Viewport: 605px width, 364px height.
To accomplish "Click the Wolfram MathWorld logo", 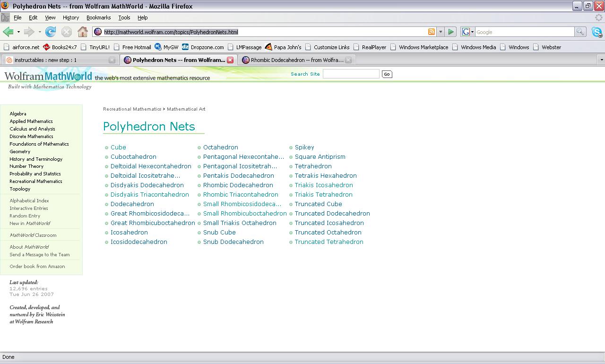I will coord(48,77).
